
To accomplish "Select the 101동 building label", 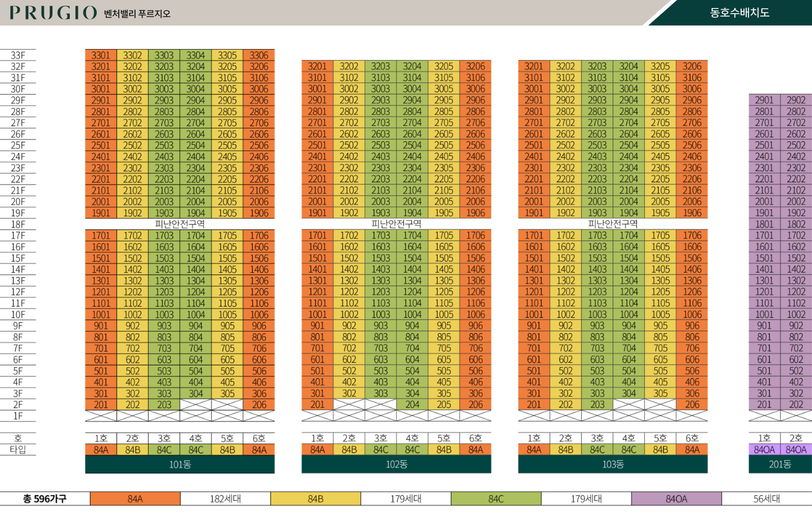I will click(x=180, y=465).
